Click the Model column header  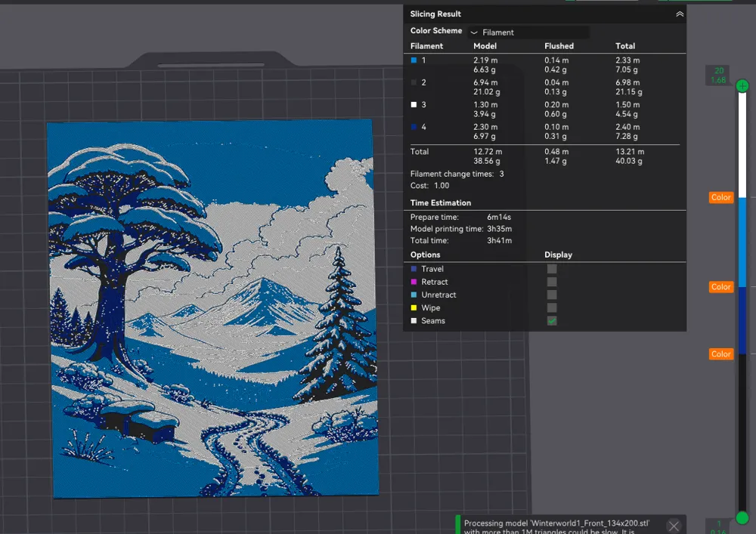pos(485,46)
